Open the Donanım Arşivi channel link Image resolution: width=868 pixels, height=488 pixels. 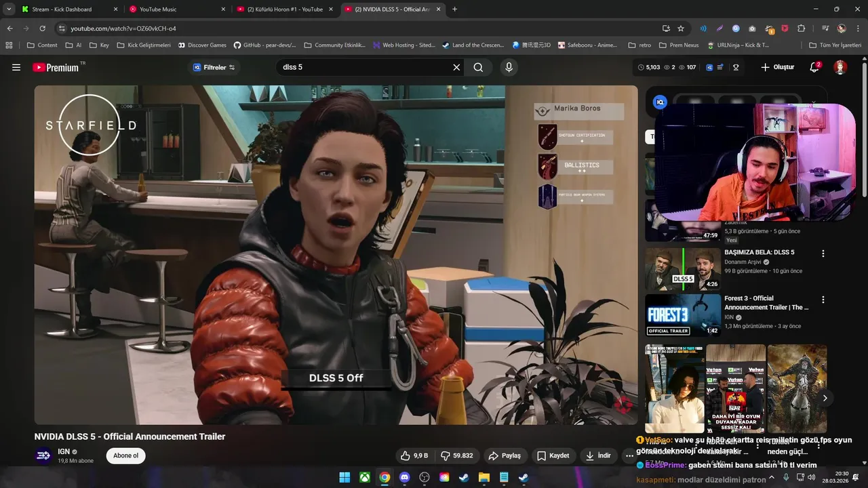click(744, 262)
